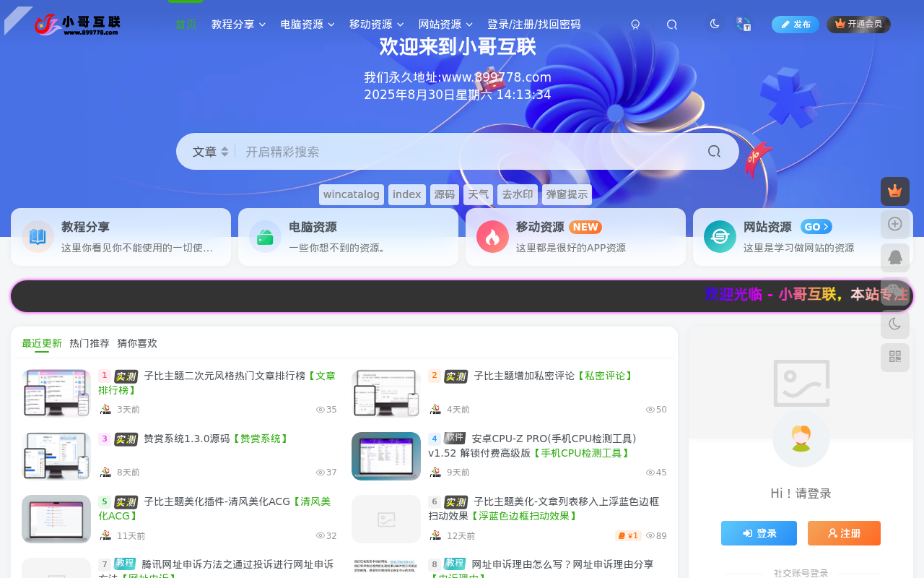Open article 安卓CPU-Z PRO title

[532, 446]
